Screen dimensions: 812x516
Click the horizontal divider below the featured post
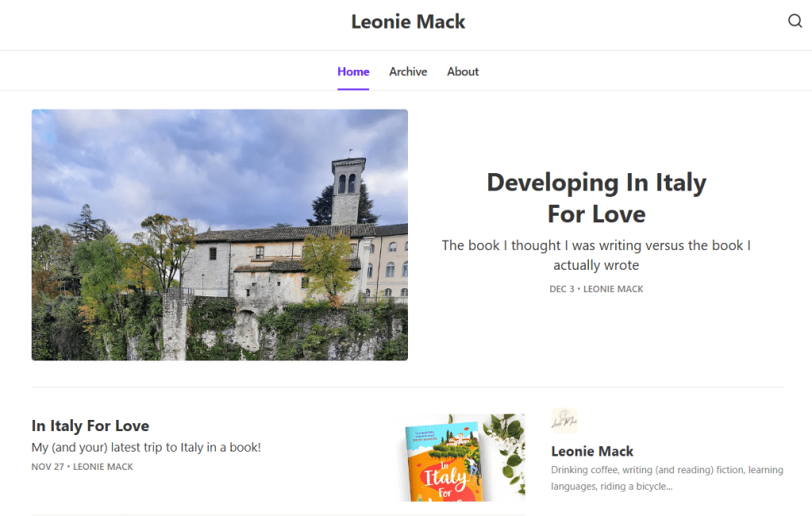point(408,387)
